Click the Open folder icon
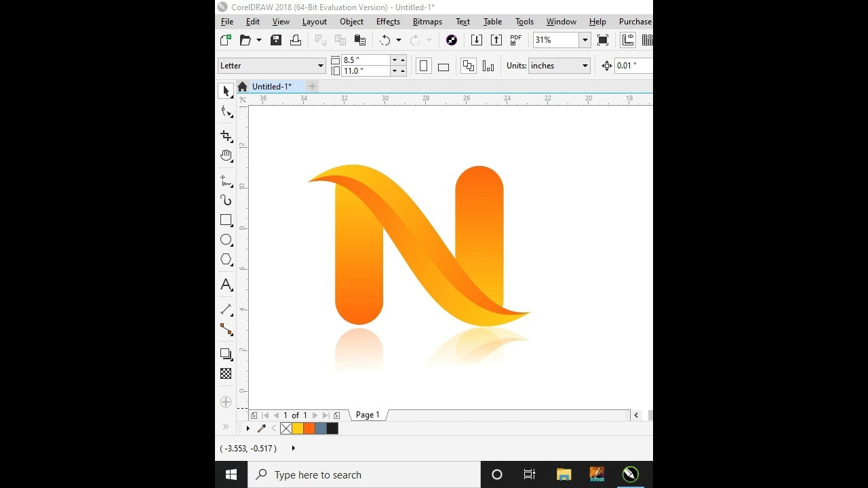Screen dimensions: 868x488 click(245, 40)
